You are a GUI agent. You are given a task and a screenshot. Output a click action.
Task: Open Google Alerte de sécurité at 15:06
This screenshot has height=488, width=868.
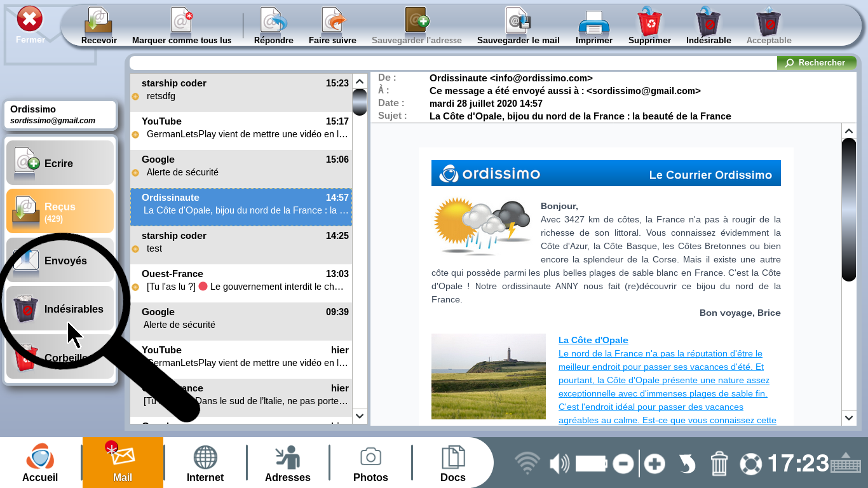[x=241, y=169]
